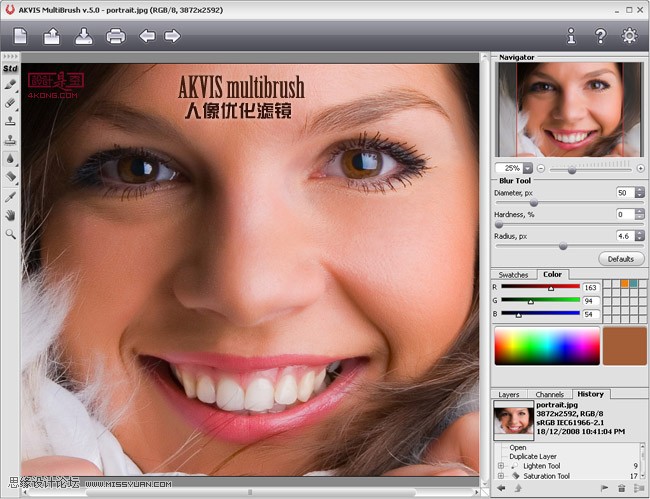Switch to the Swatches tab

tap(514, 274)
